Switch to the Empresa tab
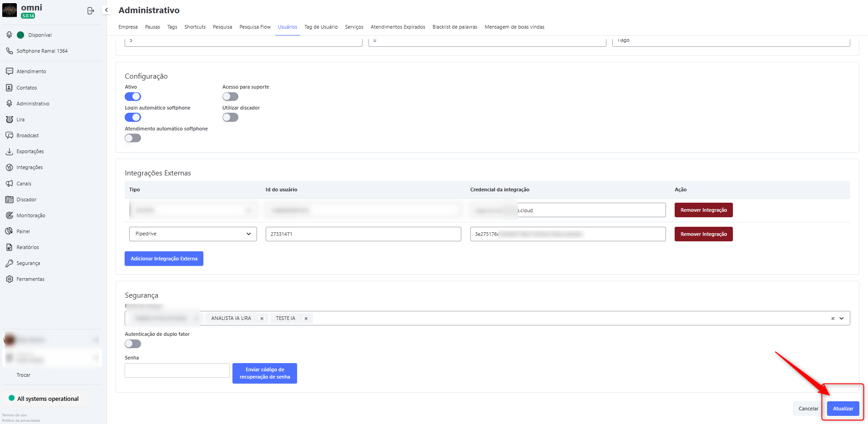 pos(128,27)
